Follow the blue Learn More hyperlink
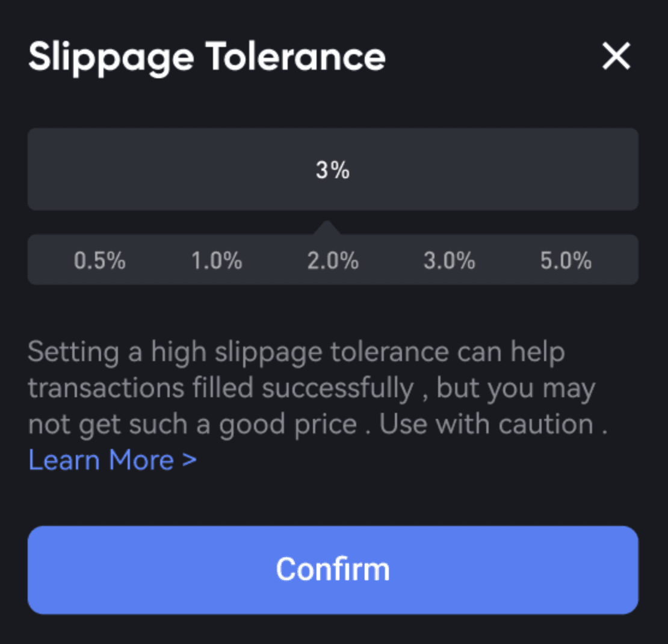Image resolution: width=668 pixels, height=644 pixels. [x=101, y=460]
